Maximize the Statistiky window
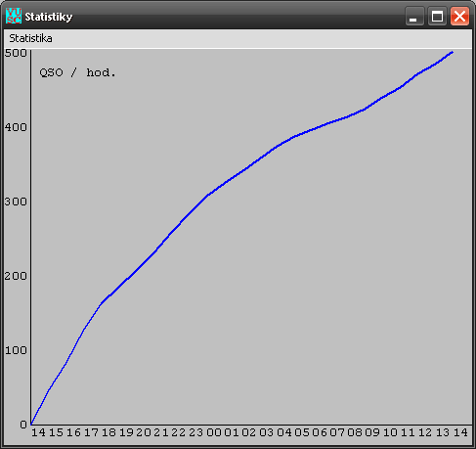The height and width of the screenshot is (449, 476). point(437,16)
